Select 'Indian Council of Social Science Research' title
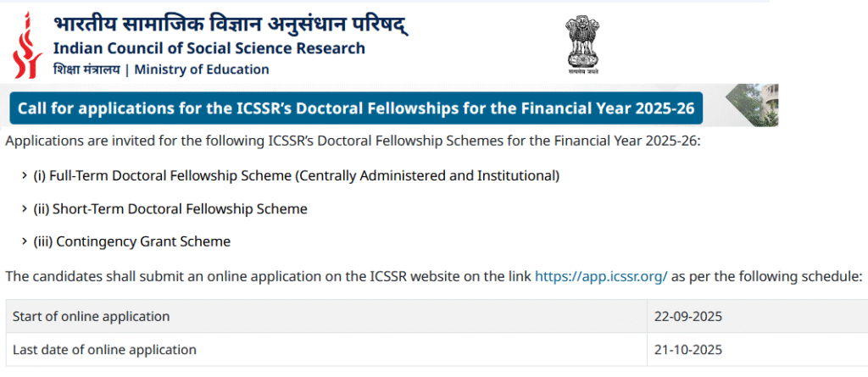The height and width of the screenshot is (377, 868). (209, 48)
